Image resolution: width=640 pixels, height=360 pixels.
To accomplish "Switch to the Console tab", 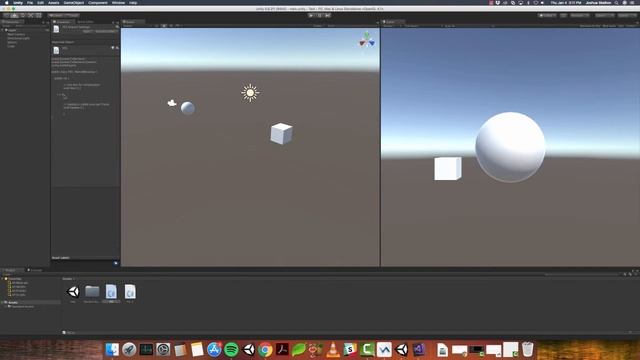I will pyautogui.click(x=35, y=270).
